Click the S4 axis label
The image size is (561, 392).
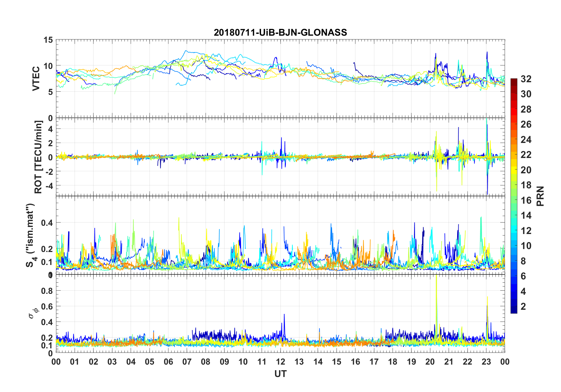(x=30, y=235)
